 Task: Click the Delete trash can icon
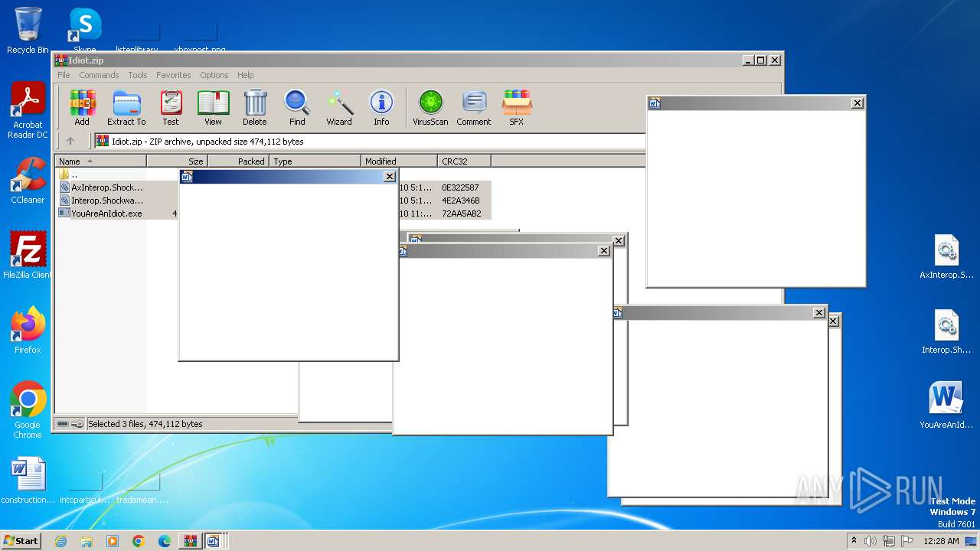255,108
